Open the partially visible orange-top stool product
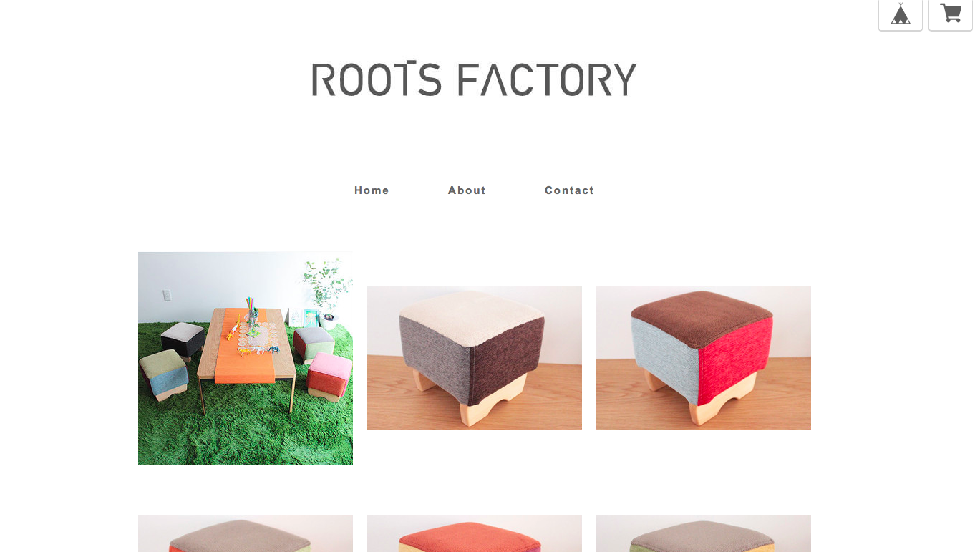Screen dimensions: 980x552 pyautogui.click(x=475, y=533)
